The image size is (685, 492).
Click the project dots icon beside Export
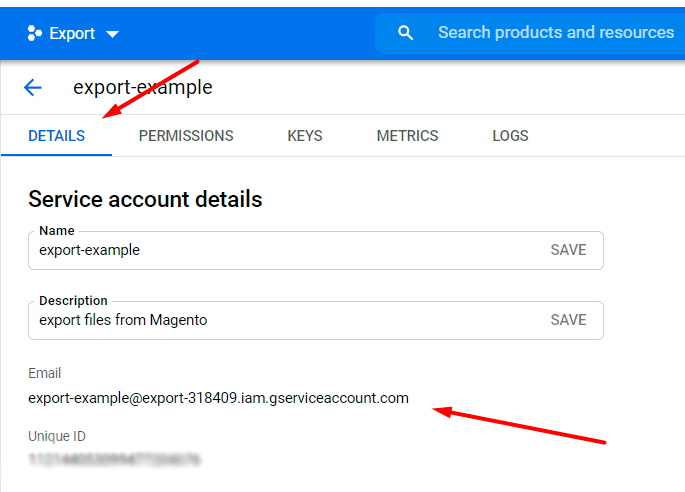[x=35, y=34]
